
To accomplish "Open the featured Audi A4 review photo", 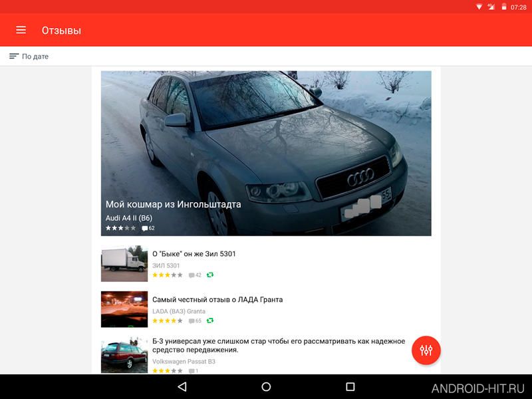I will point(266,153).
